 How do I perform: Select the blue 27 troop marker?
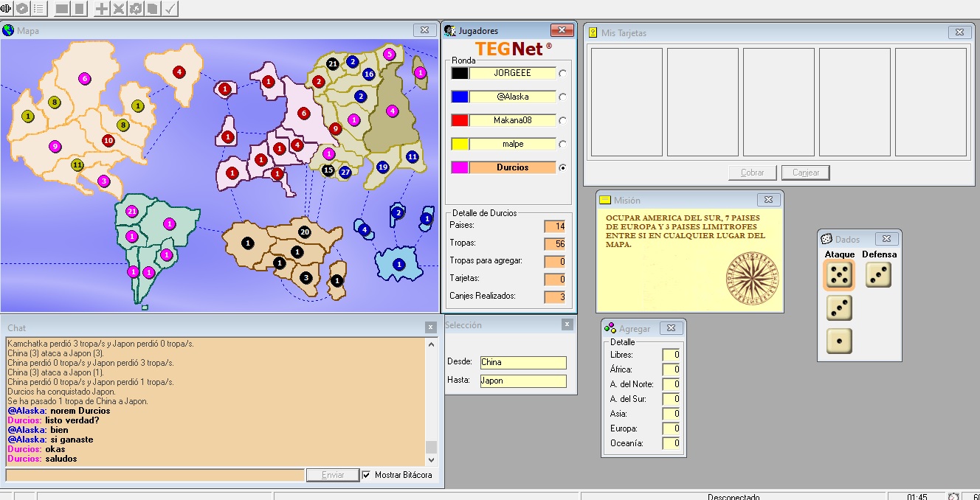[x=345, y=172]
